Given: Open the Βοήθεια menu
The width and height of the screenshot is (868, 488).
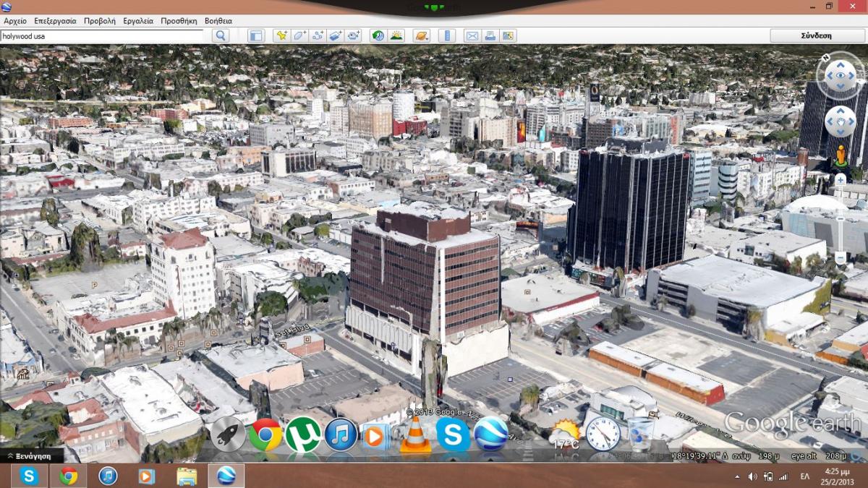Looking at the screenshot, I should pyautogui.click(x=218, y=21).
